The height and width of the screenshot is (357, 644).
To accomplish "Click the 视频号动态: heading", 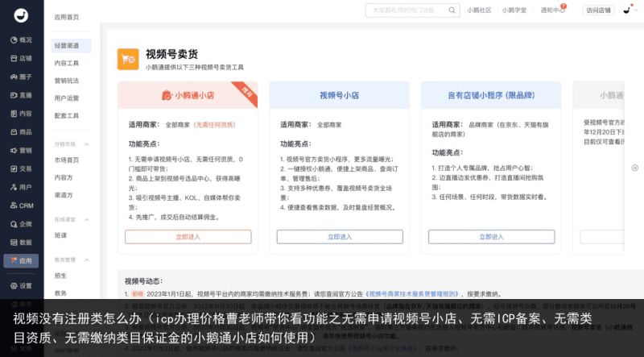I will 144,281.
